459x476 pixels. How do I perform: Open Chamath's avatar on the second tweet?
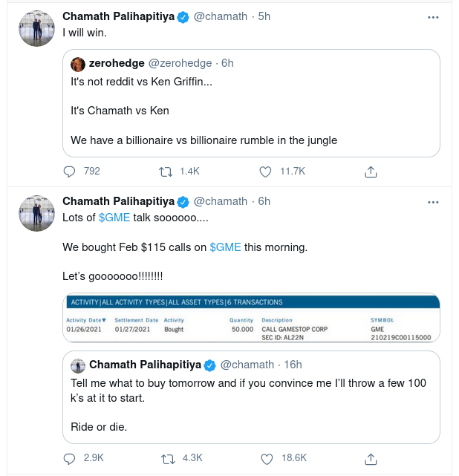coord(34,214)
